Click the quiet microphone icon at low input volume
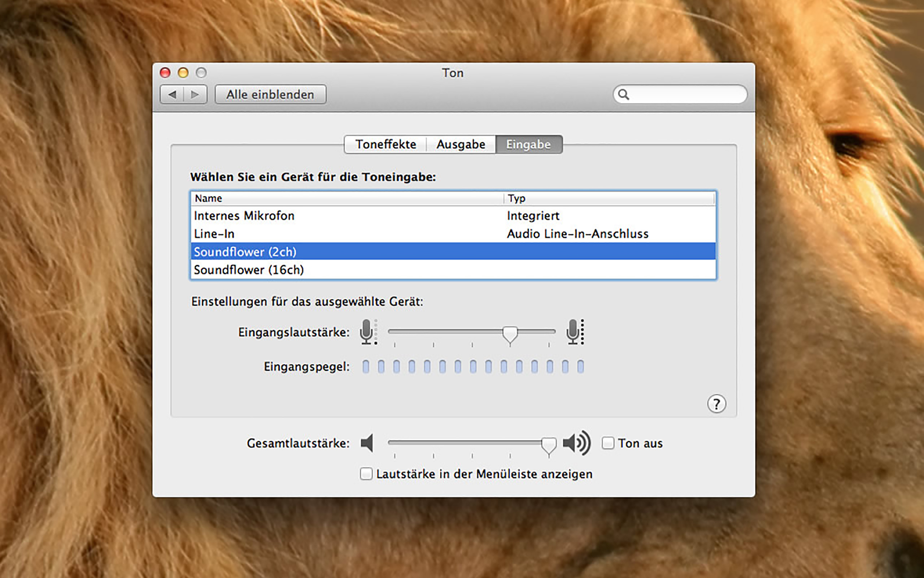The height and width of the screenshot is (578, 924). 368,332
